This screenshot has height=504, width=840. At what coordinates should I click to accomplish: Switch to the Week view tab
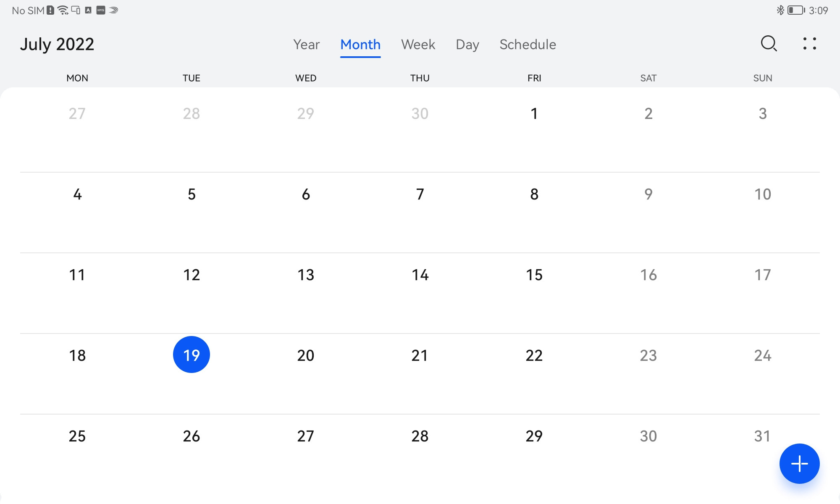pyautogui.click(x=418, y=45)
